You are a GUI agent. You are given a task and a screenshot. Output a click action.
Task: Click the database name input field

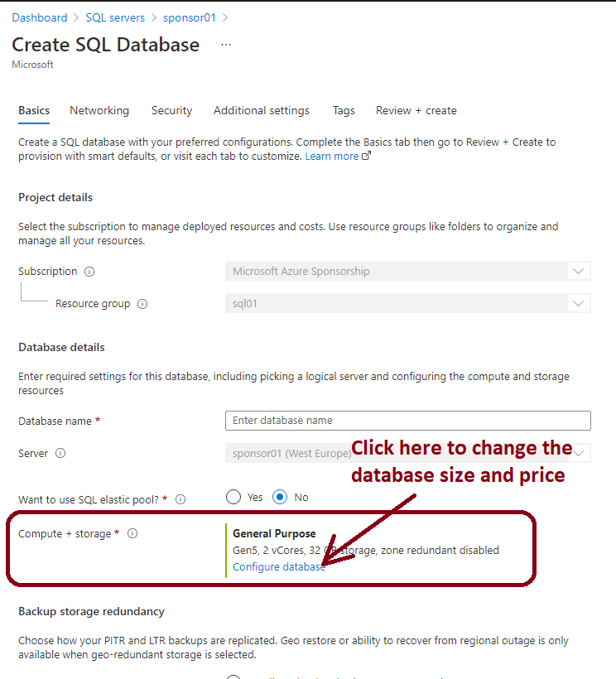[x=407, y=421]
